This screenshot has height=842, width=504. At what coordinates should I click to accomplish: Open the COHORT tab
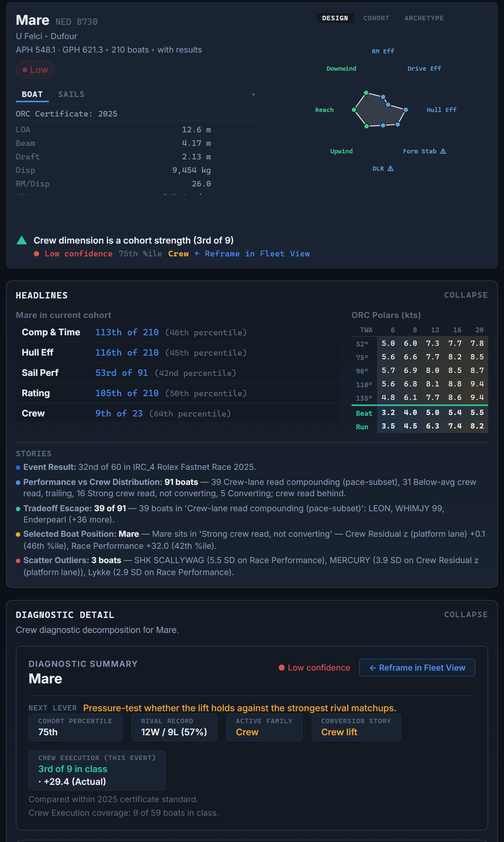pyautogui.click(x=376, y=18)
